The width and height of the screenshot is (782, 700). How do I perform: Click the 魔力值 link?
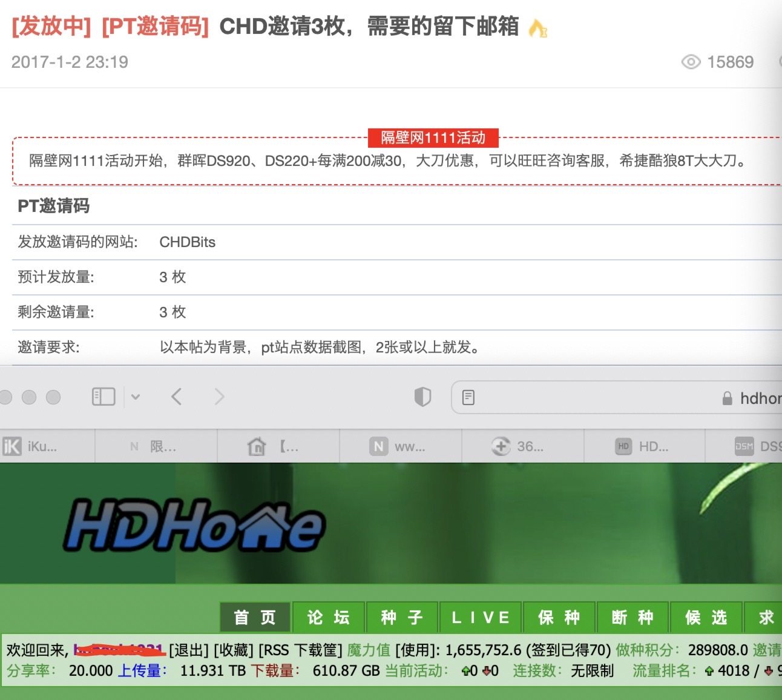tap(369, 650)
